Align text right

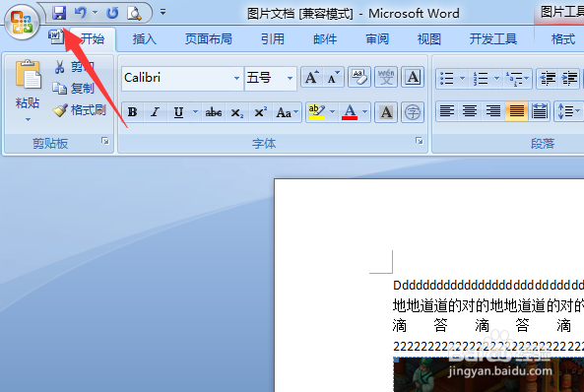pyautogui.click(x=493, y=111)
